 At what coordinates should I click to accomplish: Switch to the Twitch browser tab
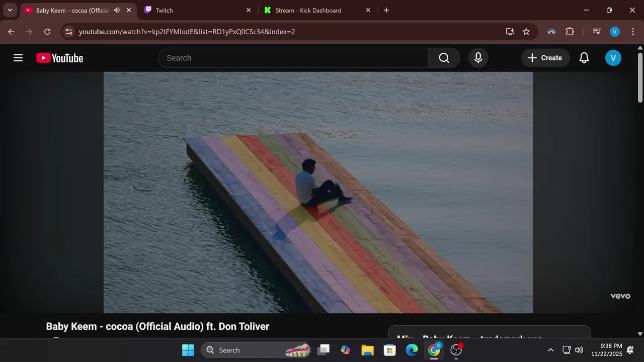click(x=197, y=10)
